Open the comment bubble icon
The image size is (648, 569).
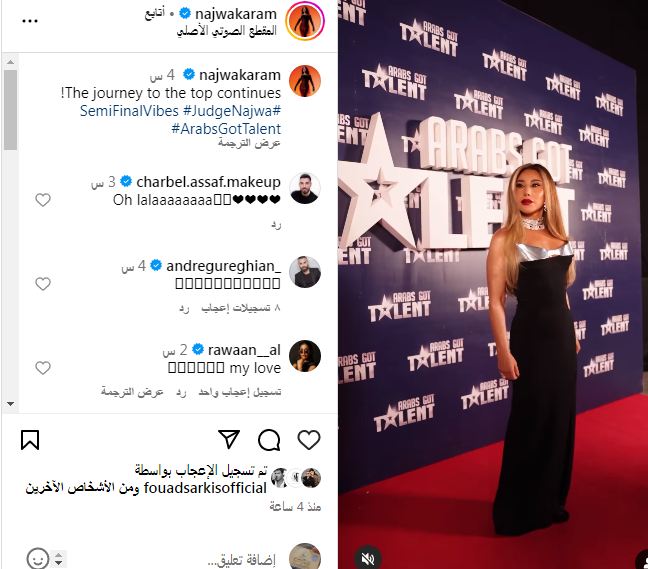(269, 440)
